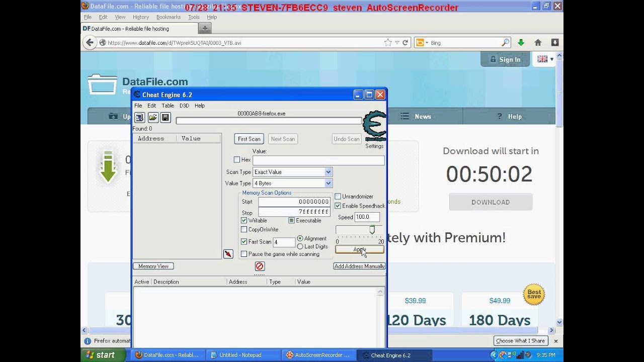Toggle the Fast Scan checkbox
Viewport: 644px width, 362px height.
point(244,242)
